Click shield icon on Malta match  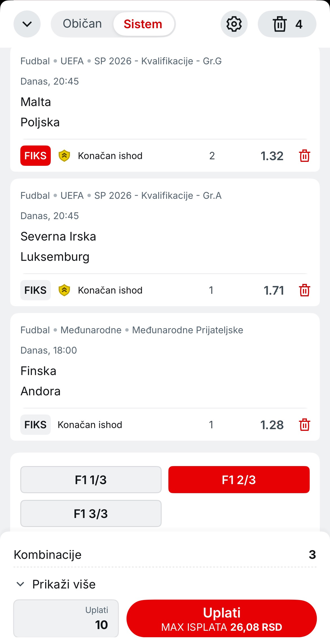point(64,156)
